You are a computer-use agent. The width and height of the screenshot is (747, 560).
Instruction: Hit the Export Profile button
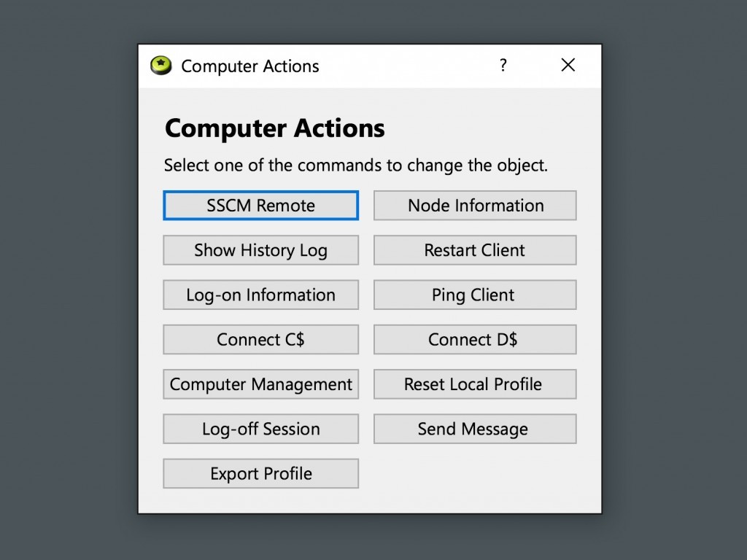tap(260, 474)
